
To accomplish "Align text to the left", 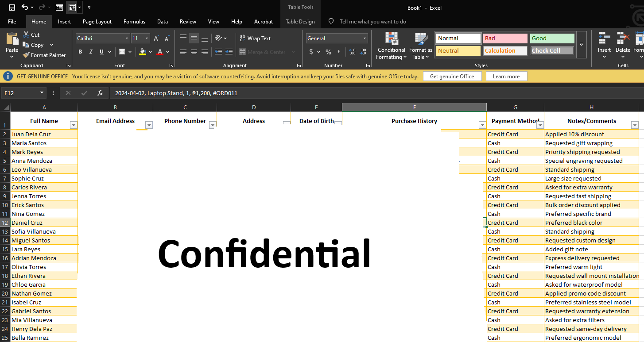I will point(183,52).
